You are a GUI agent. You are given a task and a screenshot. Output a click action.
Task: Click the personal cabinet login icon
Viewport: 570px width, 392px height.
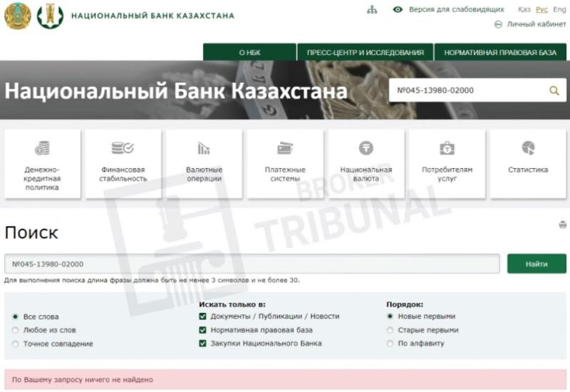[x=498, y=24]
